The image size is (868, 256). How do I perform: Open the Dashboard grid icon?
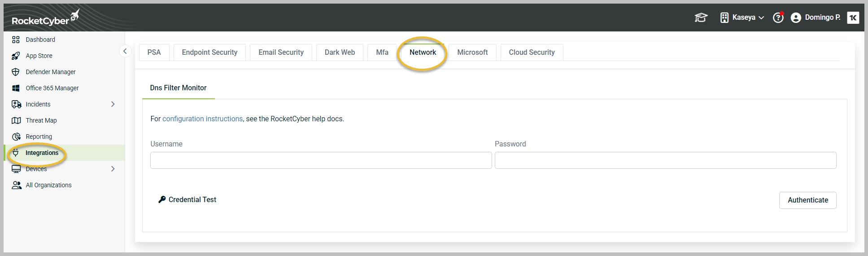click(16, 40)
